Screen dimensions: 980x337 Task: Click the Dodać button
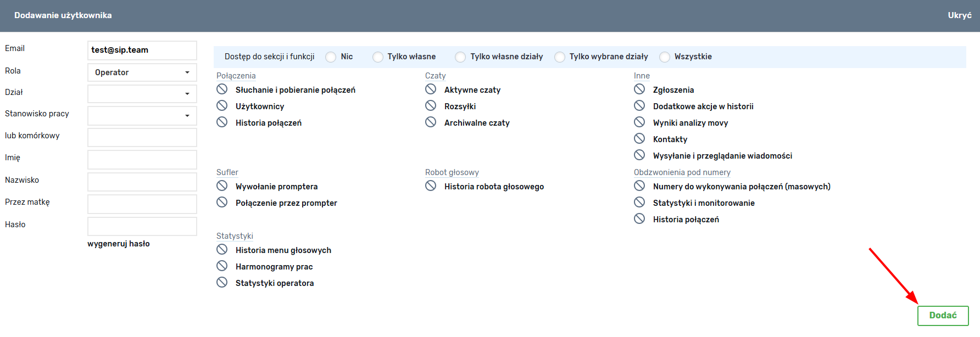point(943,316)
